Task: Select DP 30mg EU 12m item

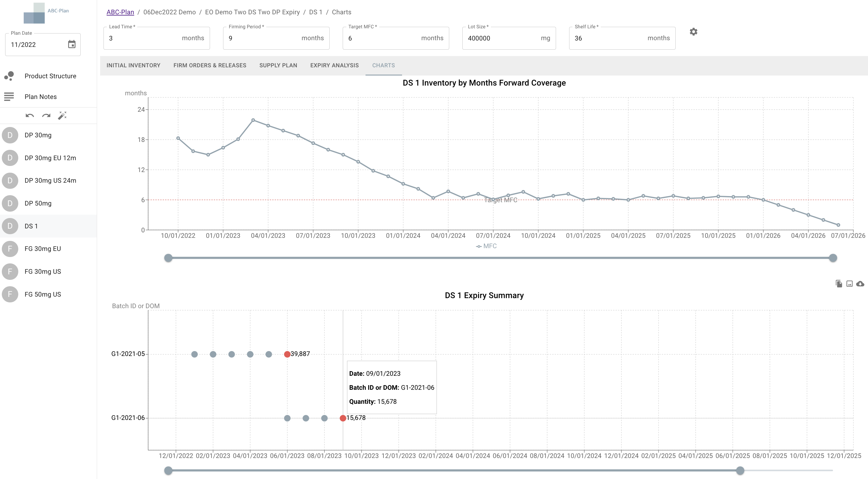Action: [x=50, y=158]
